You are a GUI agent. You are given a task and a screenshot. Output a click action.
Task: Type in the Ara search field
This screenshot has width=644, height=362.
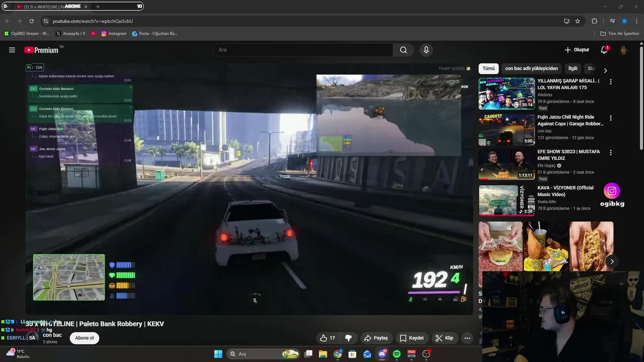click(303, 50)
